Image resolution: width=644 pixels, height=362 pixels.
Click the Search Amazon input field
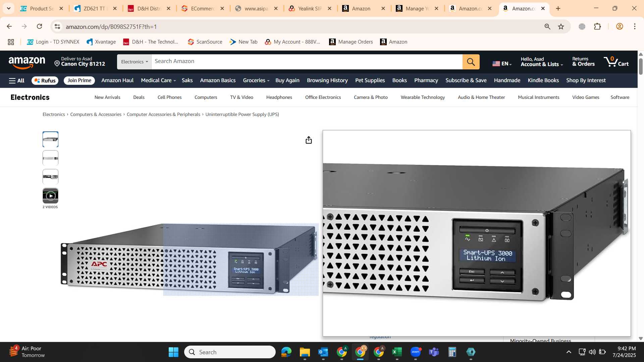click(307, 62)
